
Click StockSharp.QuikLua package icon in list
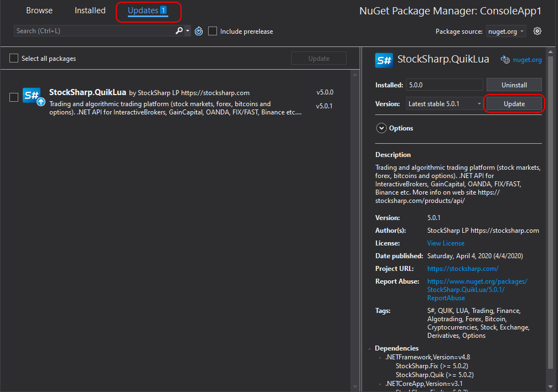(33, 96)
